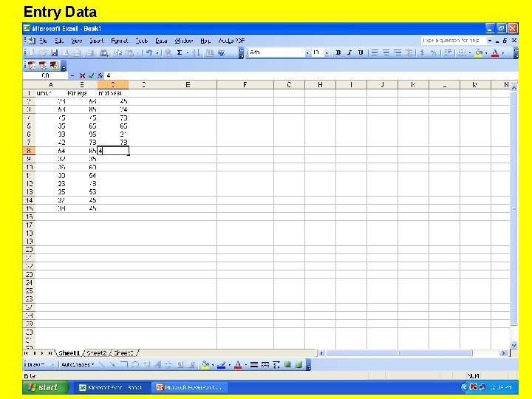532x399 pixels.
Task: Toggle Bold formatting
Action: (x=338, y=53)
